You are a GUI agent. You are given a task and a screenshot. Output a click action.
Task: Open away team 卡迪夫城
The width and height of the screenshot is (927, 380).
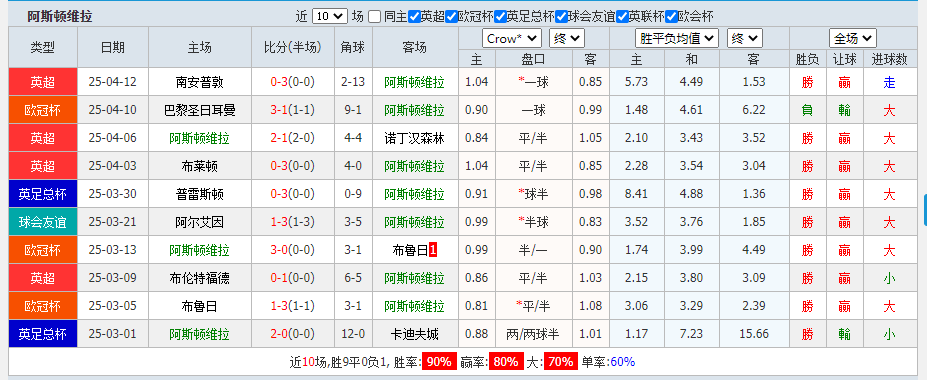[x=415, y=334]
